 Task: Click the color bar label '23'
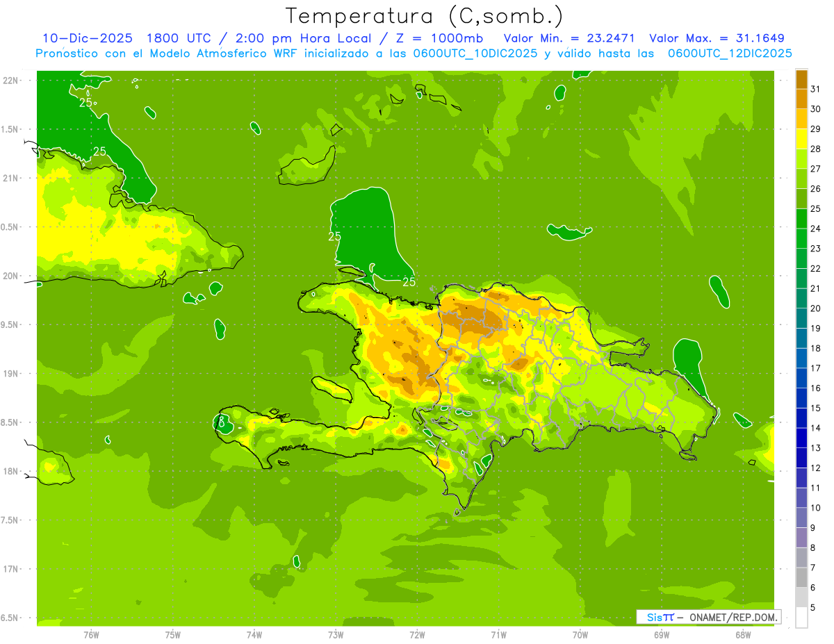[x=816, y=249]
